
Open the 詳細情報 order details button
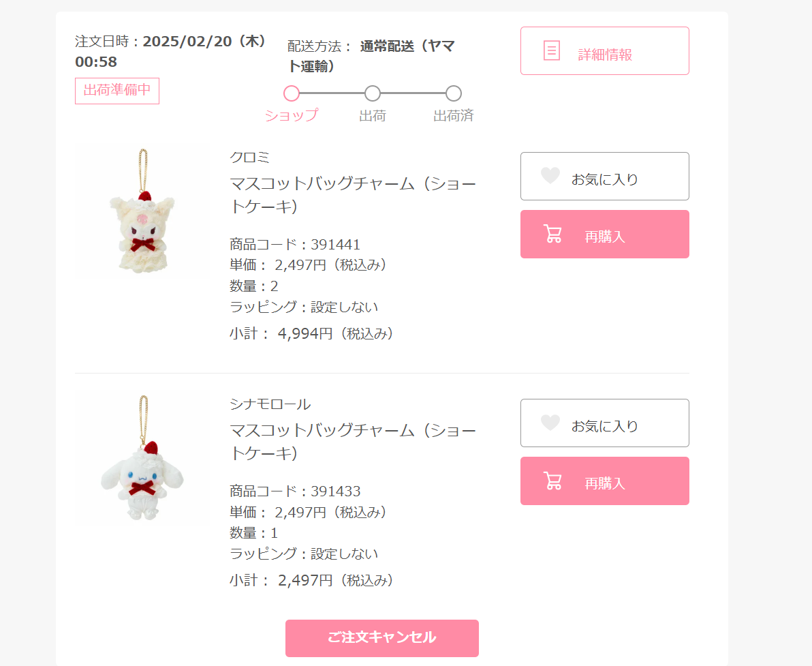pyautogui.click(x=605, y=51)
